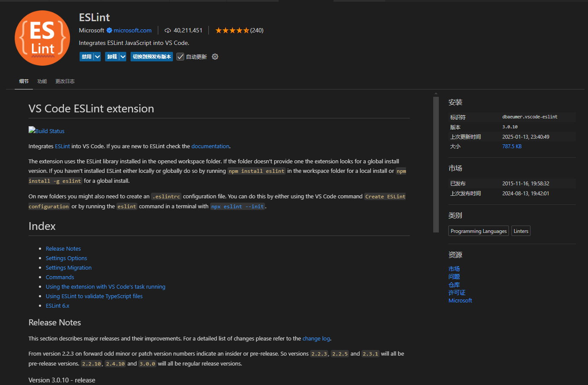The image size is (588, 385).
Task: Click the 卸载 button
Action: coord(112,57)
